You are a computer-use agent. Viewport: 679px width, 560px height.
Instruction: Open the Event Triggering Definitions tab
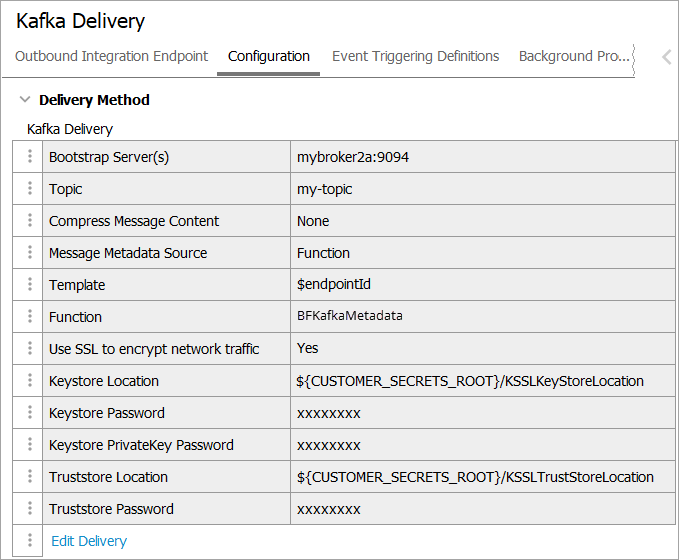415,56
